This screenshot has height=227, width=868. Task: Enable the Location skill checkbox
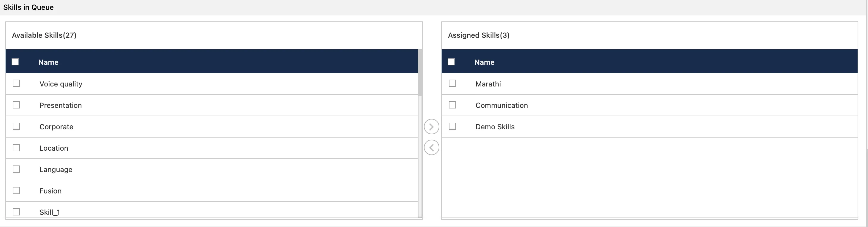pyautogui.click(x=16, y=147)
